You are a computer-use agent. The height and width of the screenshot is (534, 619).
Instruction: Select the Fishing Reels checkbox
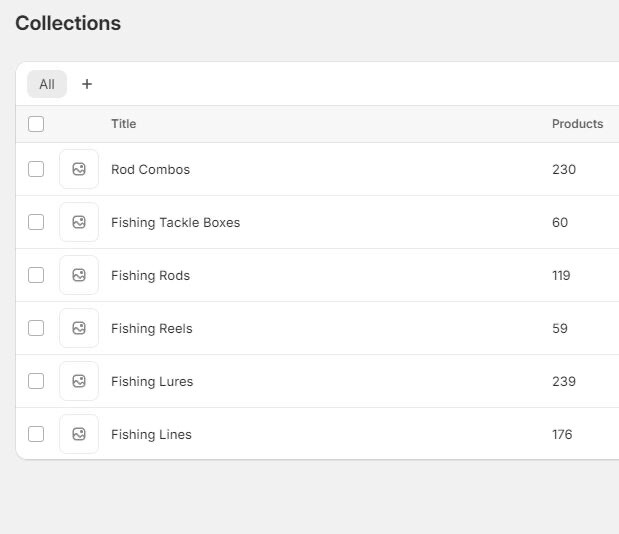tap(36, 328)
